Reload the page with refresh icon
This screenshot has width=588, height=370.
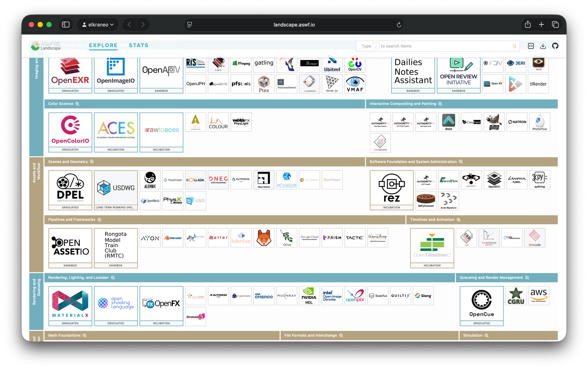pos(399,25)
